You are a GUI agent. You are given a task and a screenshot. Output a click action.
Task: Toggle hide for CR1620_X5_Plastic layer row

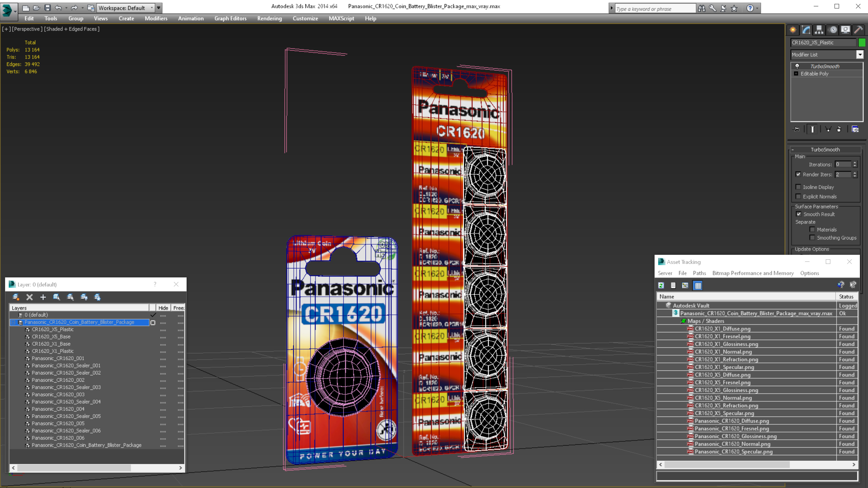pos(163,330)
